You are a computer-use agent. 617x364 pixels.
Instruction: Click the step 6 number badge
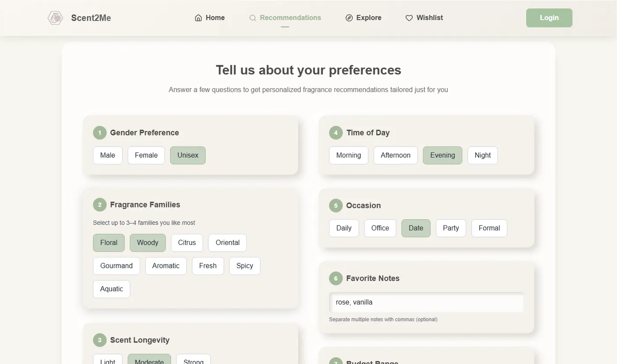coord(336,279)
